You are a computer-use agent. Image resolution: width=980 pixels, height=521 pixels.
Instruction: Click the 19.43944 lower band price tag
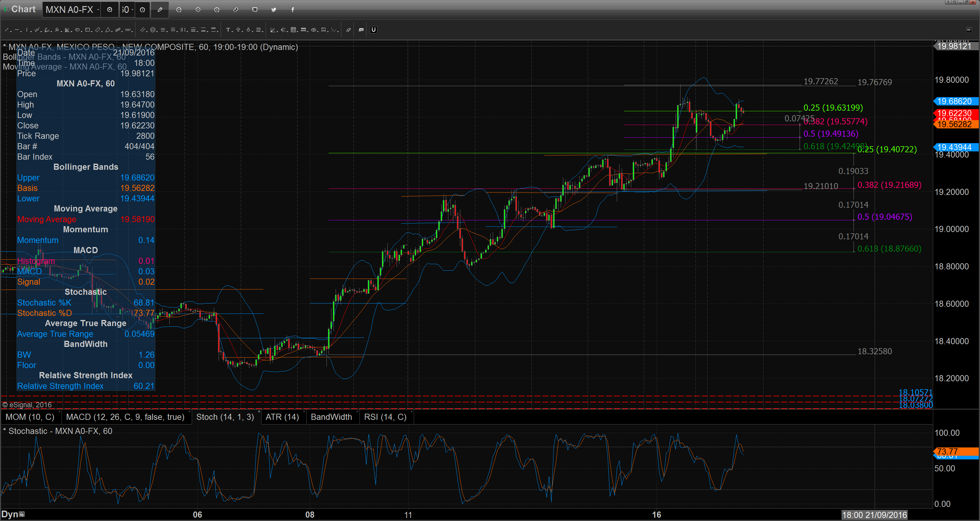click(x=956, y=147)
